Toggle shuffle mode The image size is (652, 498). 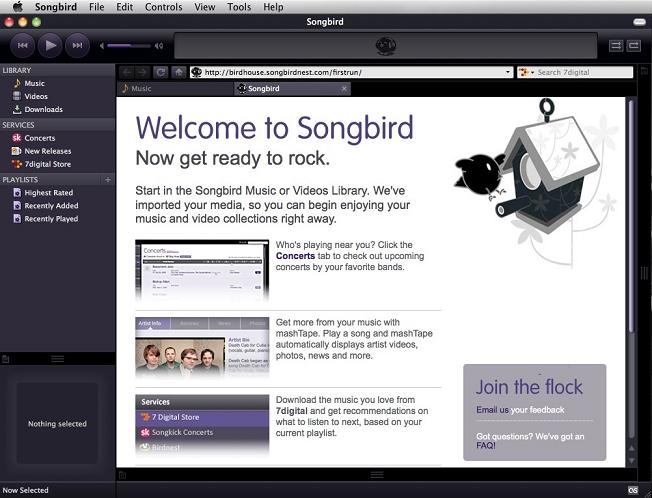pyautogui.click(x=616, y=46)
